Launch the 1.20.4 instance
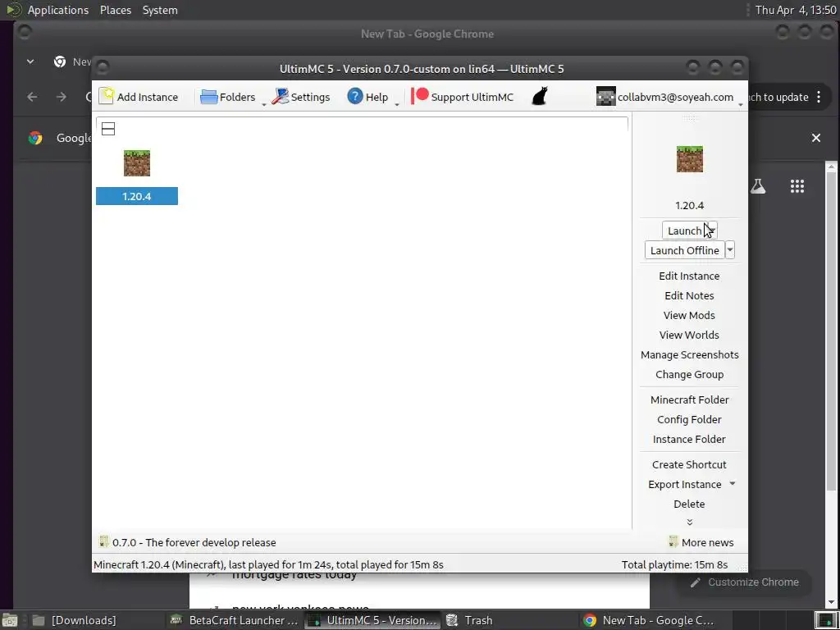Image resolution: width=840 pixels, height=630 pixels. point(684,231)
